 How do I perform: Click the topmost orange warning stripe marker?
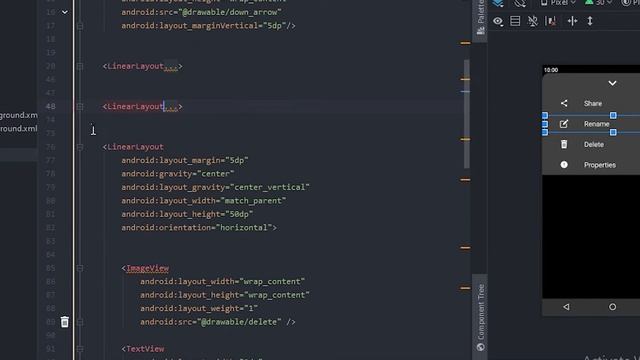pyautogui.click(x=465, y=43)
